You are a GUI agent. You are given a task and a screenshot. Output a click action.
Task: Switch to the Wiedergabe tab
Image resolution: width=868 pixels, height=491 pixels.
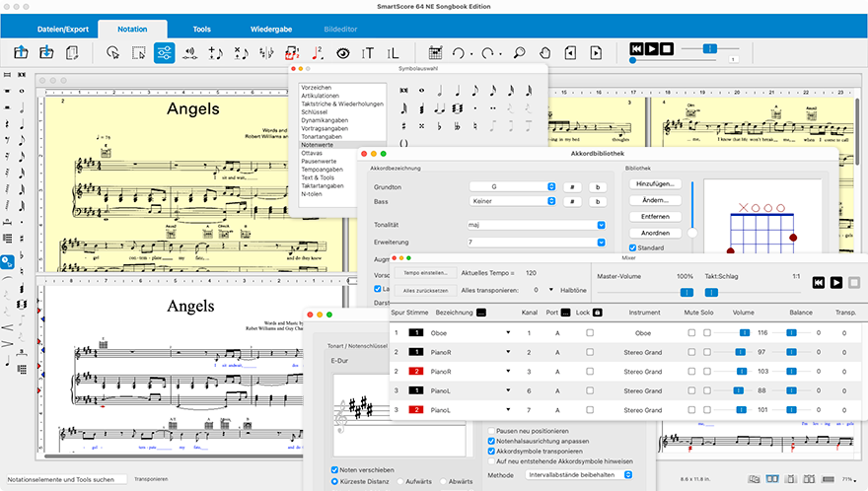pos(270,30)
